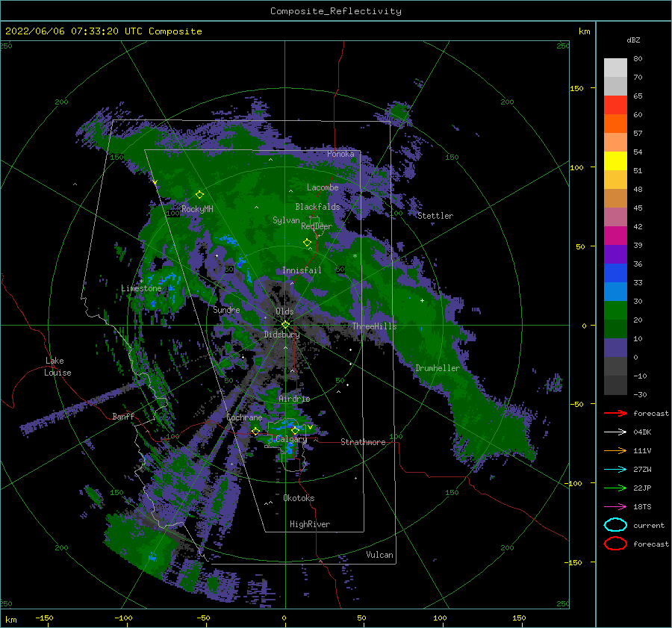672x628 pixels.
Task: Click the red forecast arrow in legend
Action: point(615,413)
